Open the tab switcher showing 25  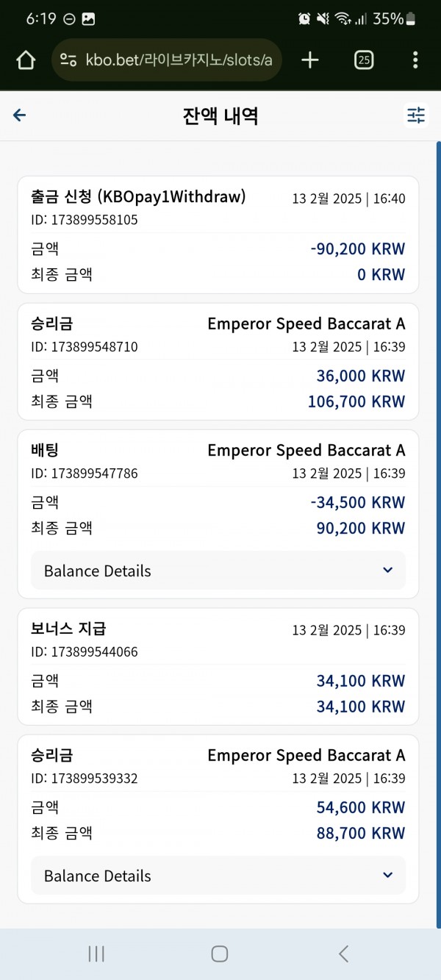363,60
